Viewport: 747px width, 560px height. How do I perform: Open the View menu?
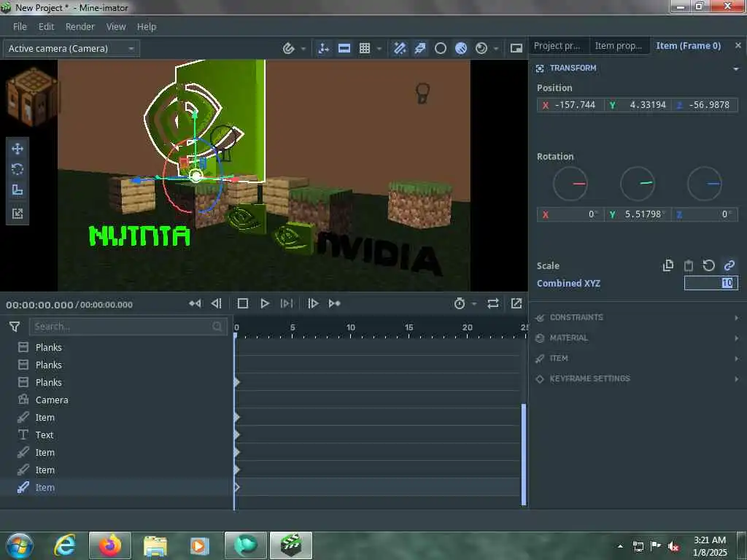point(116,27)
